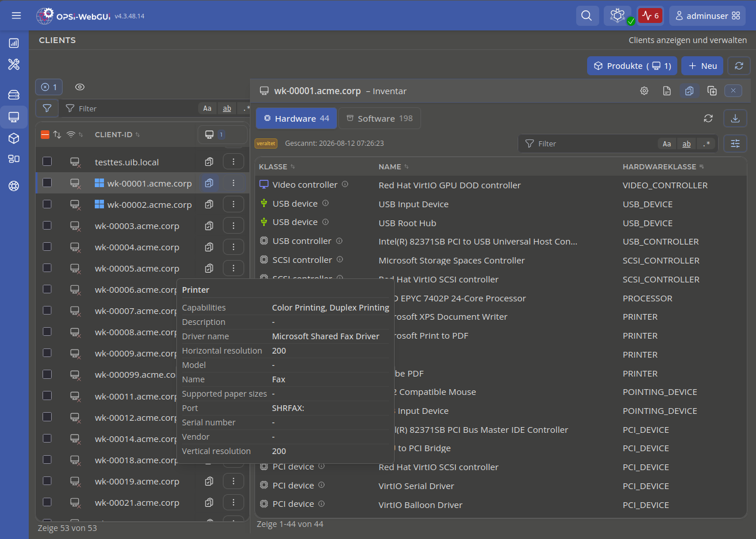Check the box for wk-00003.acme.corp

tap(47, 226)
